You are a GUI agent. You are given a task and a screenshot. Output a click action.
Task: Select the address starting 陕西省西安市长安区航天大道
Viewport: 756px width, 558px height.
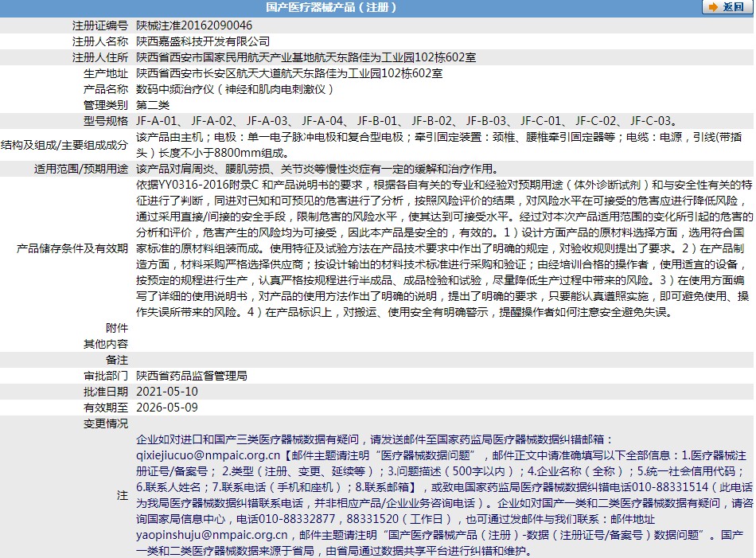tap(290, 73)
